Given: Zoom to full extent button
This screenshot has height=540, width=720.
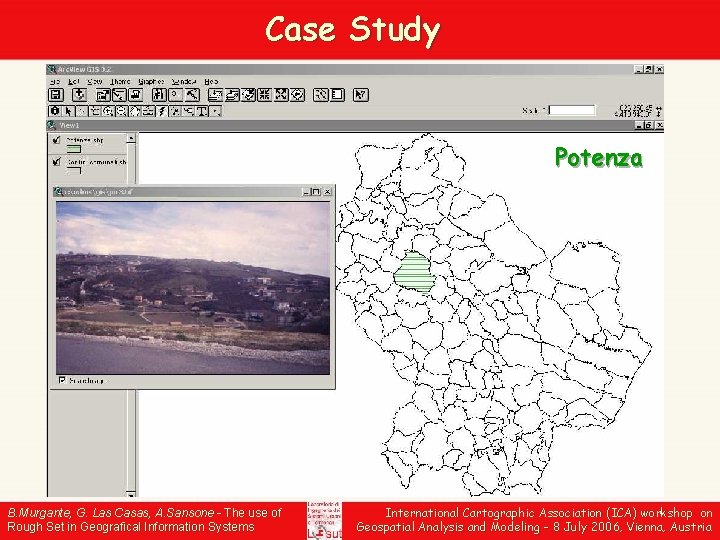Looking at the screenshot, I should [x=215, y=95].
